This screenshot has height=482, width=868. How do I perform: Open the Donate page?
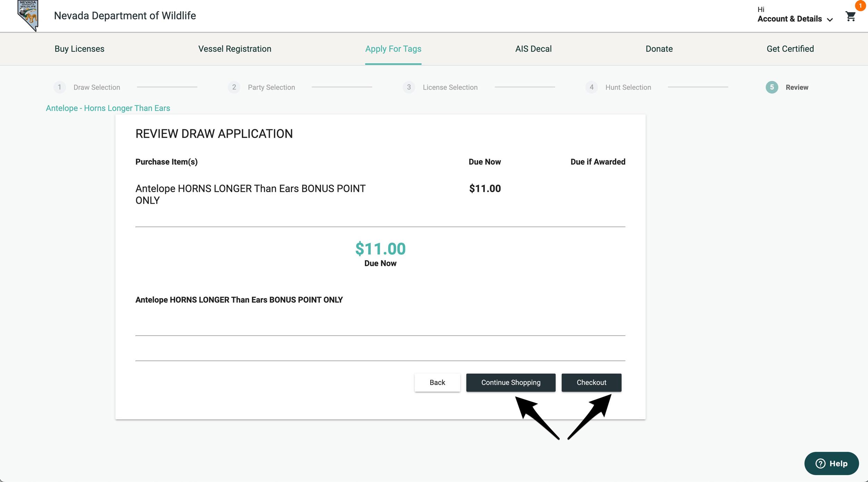coord(659,49)
